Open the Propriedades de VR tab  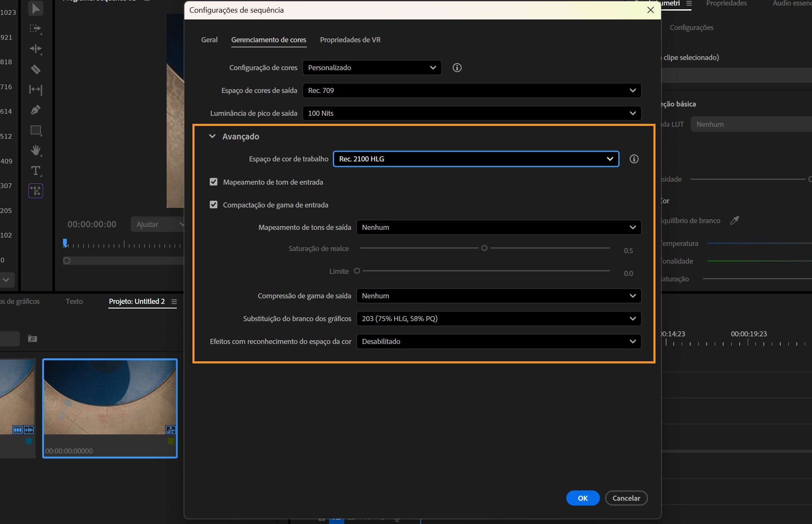coord(350,40)
